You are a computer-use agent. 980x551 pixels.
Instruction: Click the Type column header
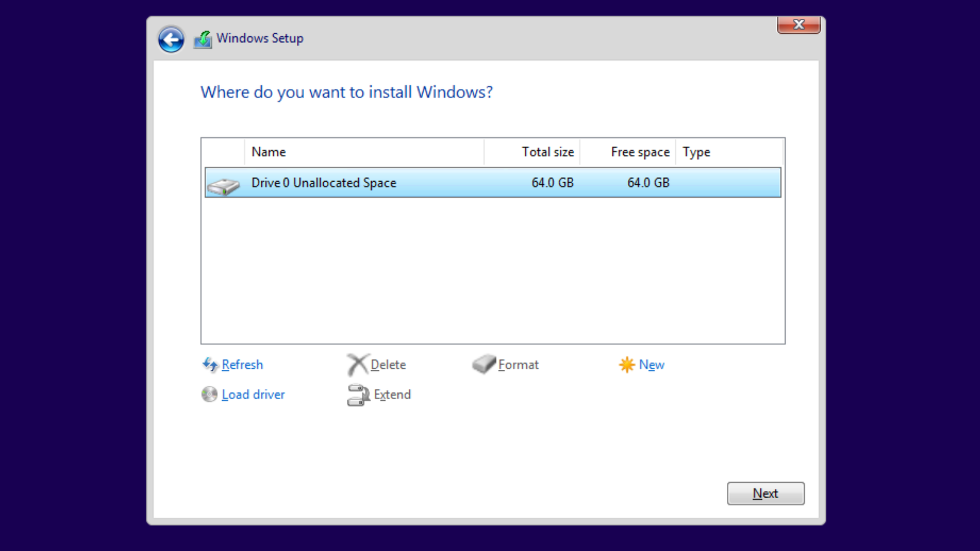point(696,152)
